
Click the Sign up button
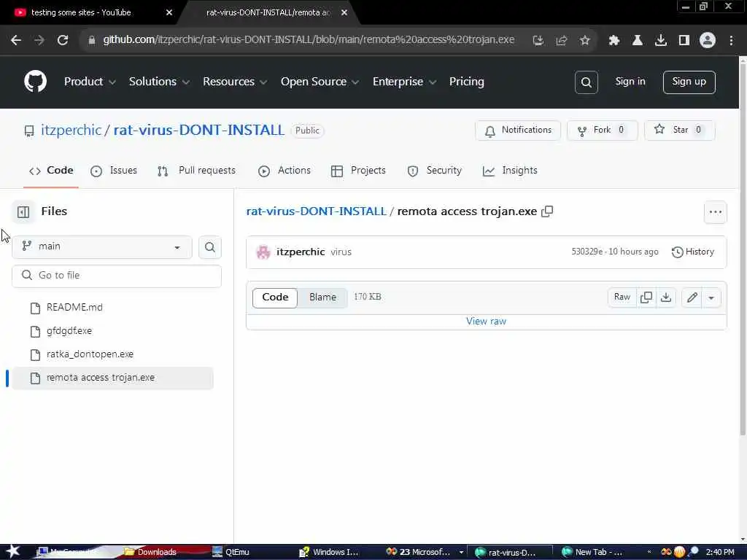[689, 82]
